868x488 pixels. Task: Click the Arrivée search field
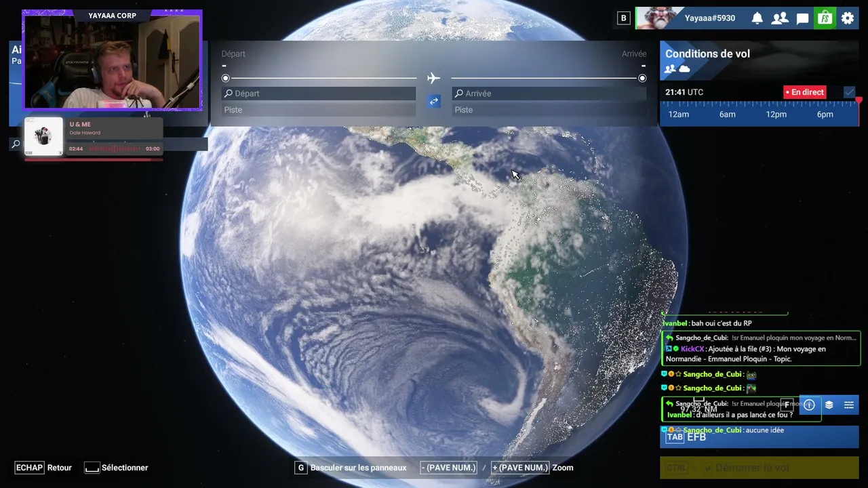click(549, 94)
